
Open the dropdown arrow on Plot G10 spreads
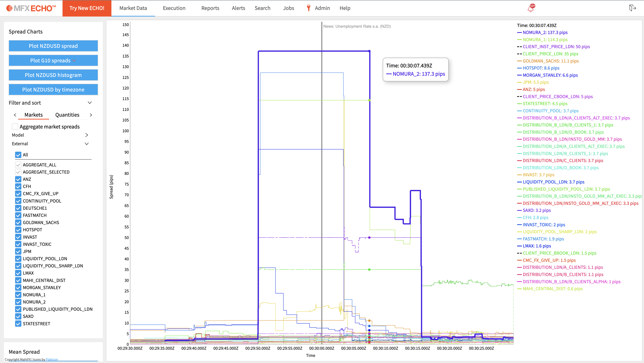pos(74,61)
